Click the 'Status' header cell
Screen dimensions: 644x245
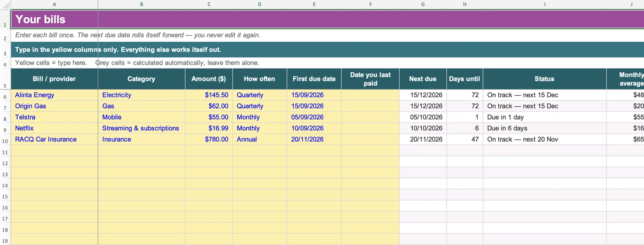(545, 79)
